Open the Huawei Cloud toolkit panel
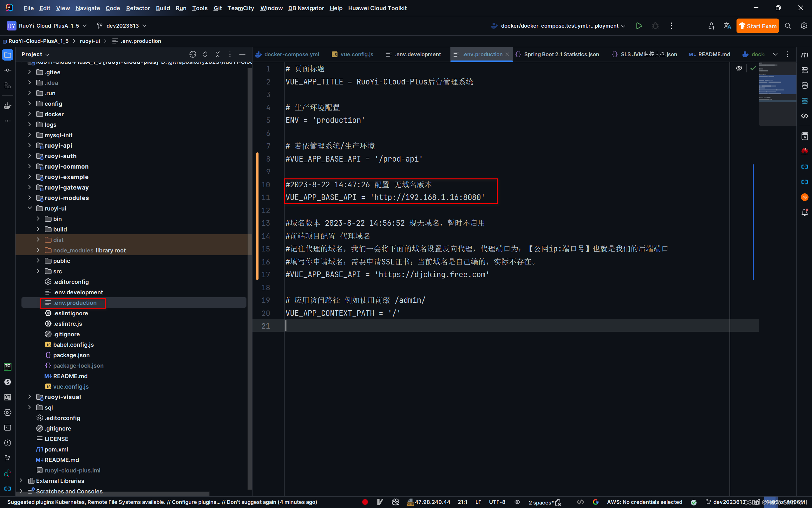The height and width of the screenshot is (508, 812). pyautogui.click(x=804, y=150)
